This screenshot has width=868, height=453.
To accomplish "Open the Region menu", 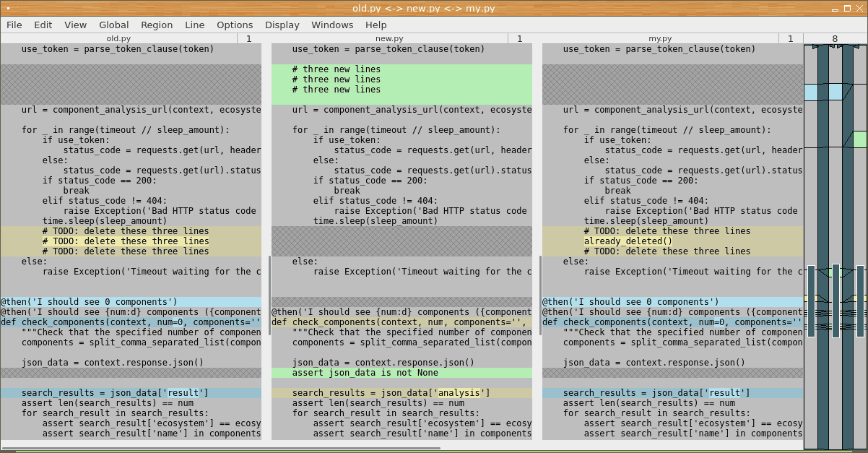I will pos(157,25).
